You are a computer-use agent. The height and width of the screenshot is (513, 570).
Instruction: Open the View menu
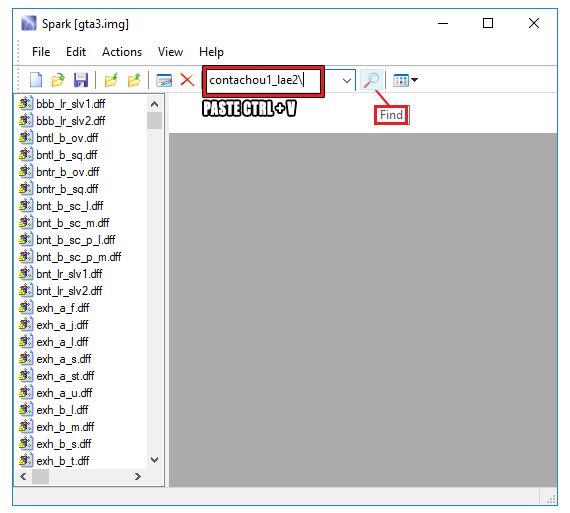[x=170, y=52]
